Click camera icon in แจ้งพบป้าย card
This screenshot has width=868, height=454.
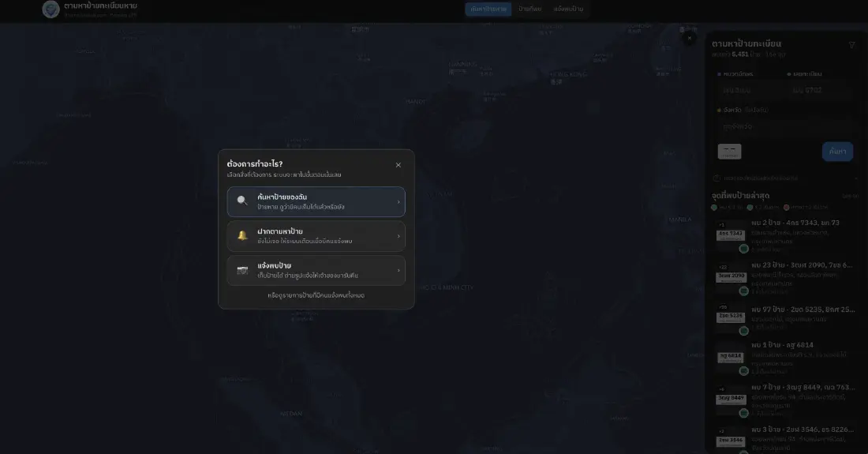click(x=242, y=270)
